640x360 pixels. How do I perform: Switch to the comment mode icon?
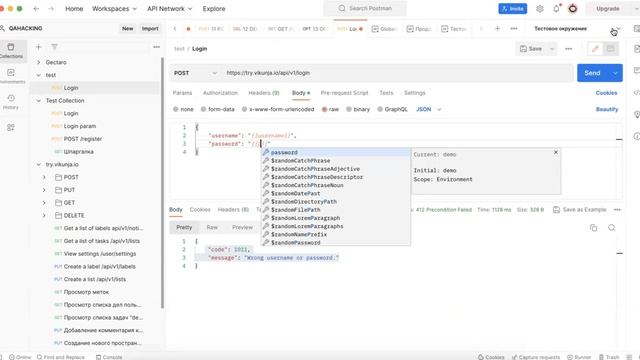(x=610, y=49)
